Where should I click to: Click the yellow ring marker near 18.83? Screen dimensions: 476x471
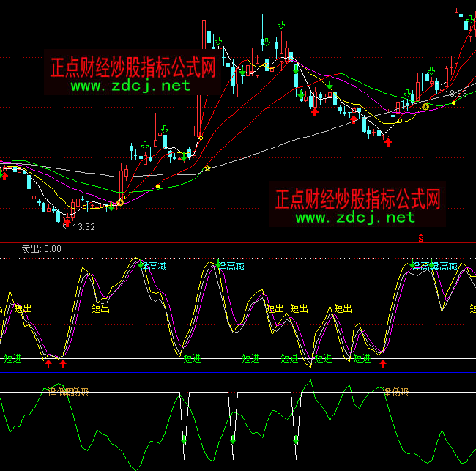[x=425, y=106]
